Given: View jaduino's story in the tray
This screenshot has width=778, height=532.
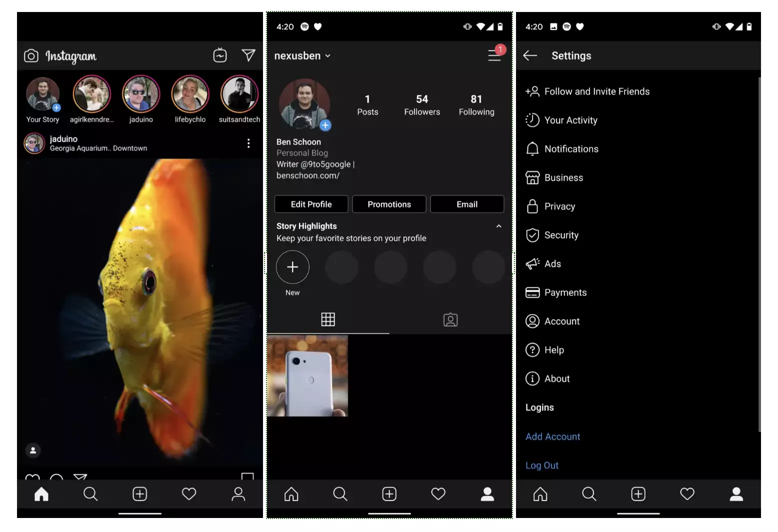Looking at the screenshot, I should coord(141,99).
